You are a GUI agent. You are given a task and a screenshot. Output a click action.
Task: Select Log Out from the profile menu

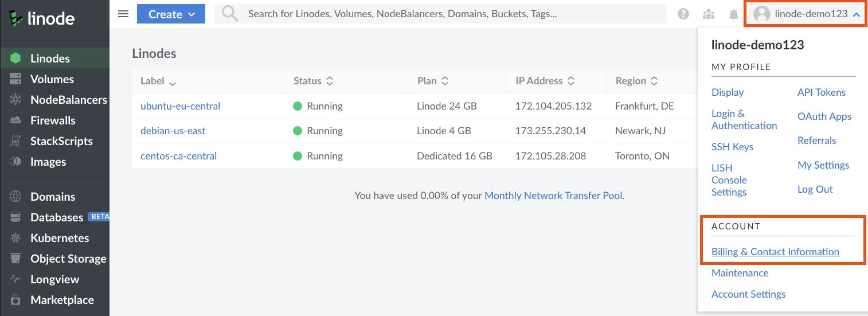[815, 189]
